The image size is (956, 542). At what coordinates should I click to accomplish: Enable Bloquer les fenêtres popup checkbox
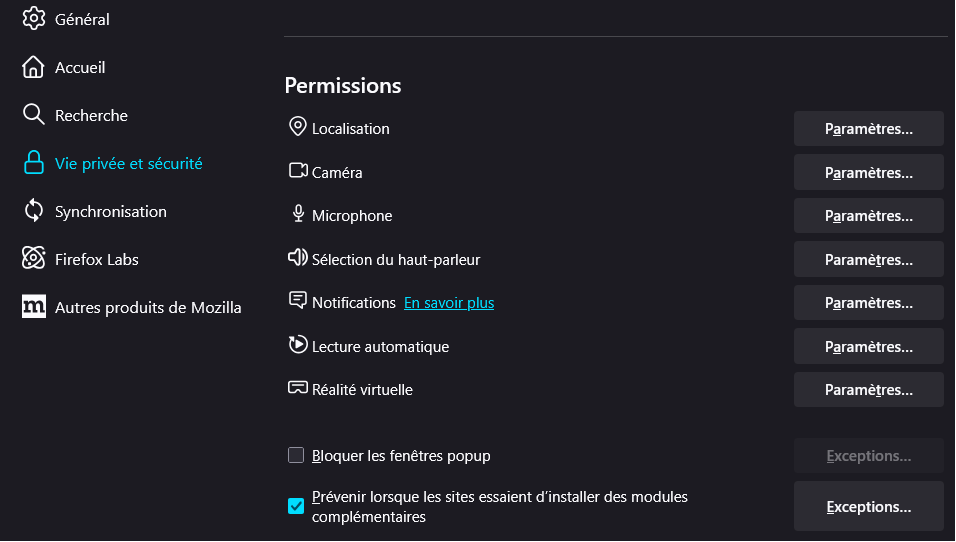click(296, 455)
